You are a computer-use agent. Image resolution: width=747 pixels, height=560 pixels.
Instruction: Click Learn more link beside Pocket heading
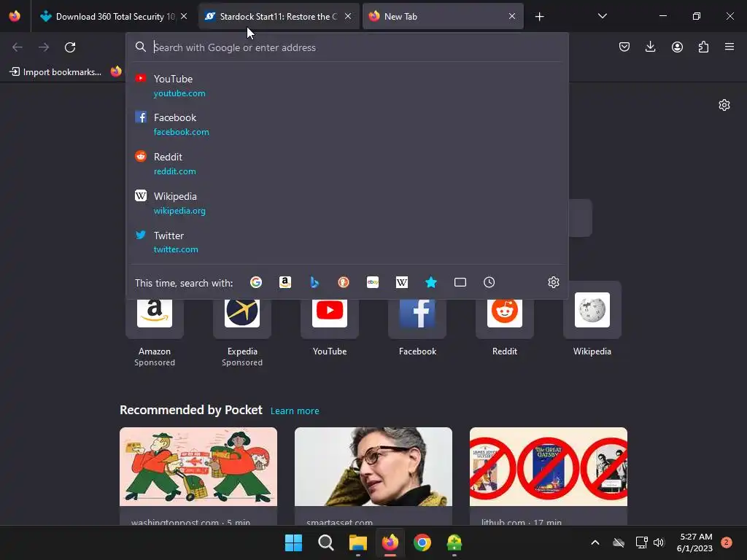pos(295,411)
